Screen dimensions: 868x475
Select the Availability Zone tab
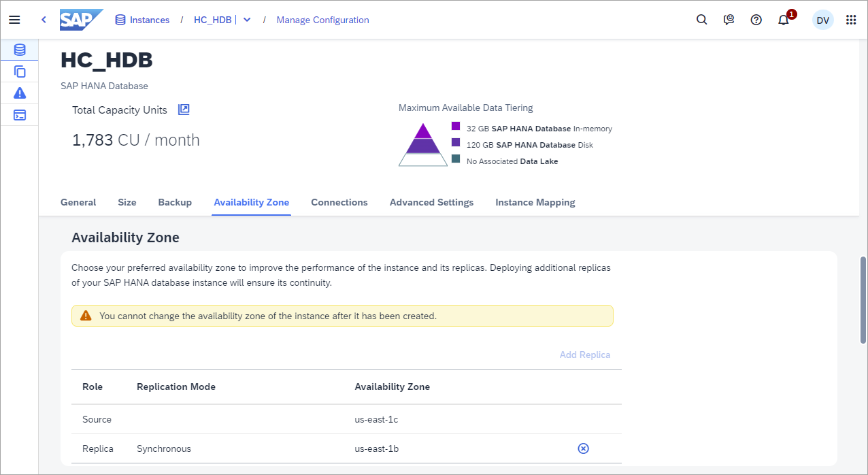pos(252,202)
